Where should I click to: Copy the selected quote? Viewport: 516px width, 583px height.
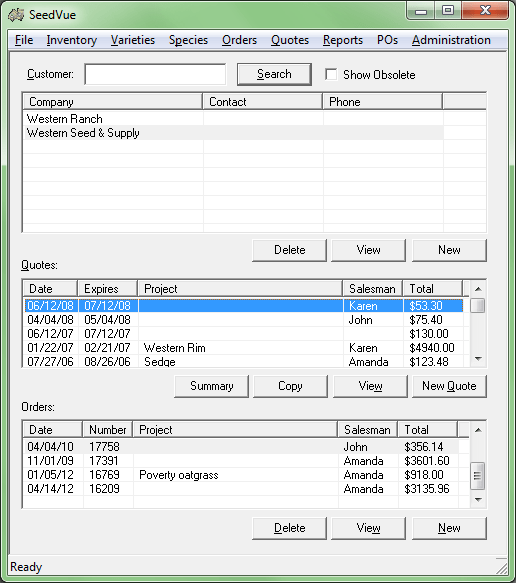290,386
